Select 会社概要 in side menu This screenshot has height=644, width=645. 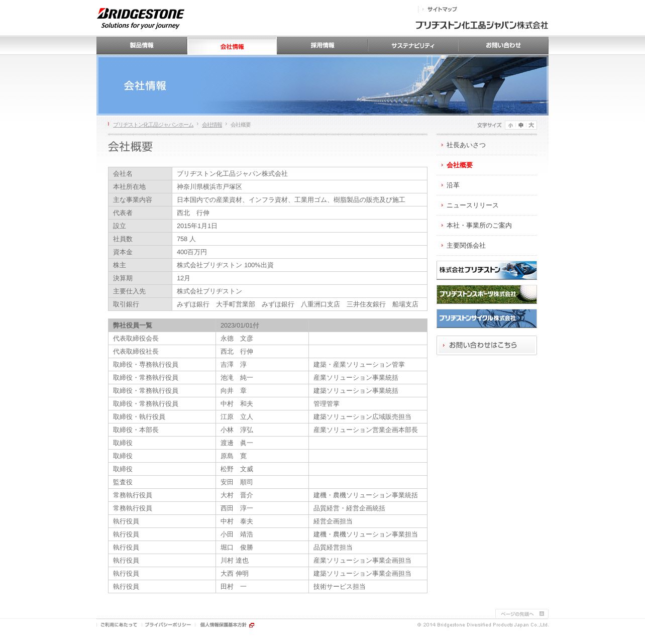coord(460,165)
